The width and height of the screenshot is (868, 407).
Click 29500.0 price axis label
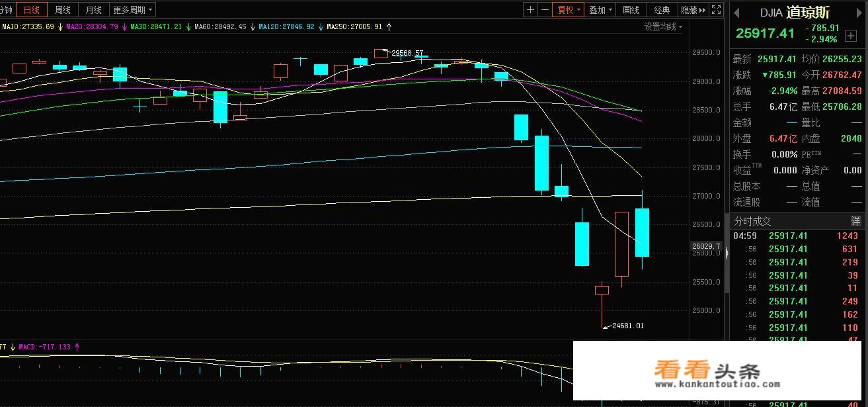[706, 53]
